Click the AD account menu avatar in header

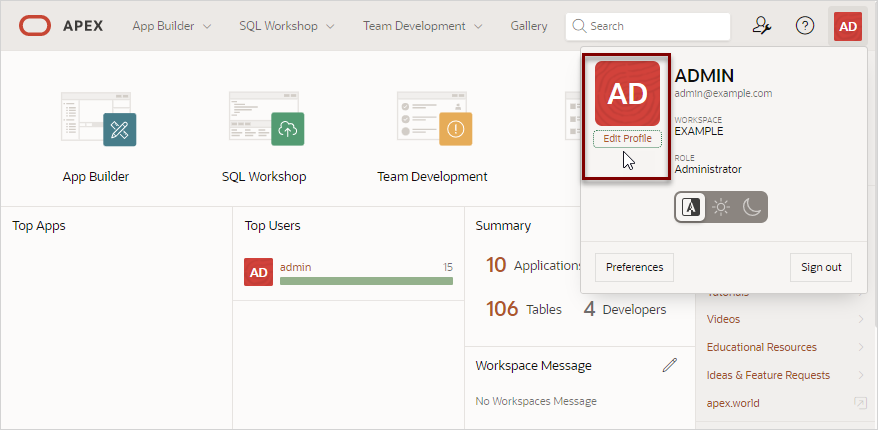pos(848,26)
